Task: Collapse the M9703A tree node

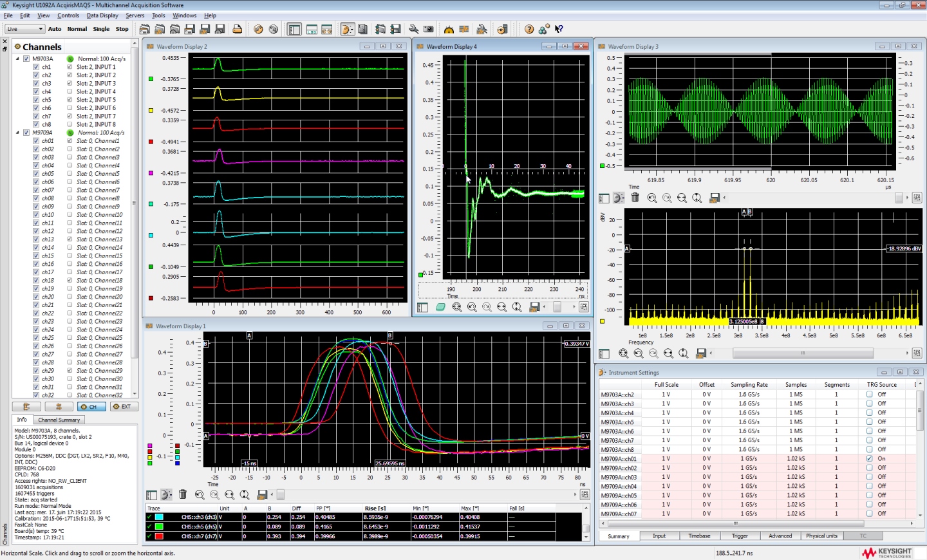Action: click(18, 59)
